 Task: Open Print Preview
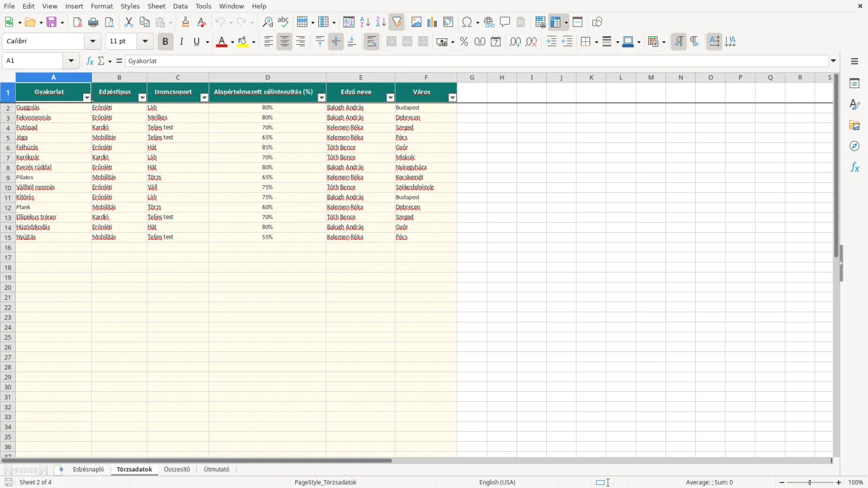tap(109, 22)
